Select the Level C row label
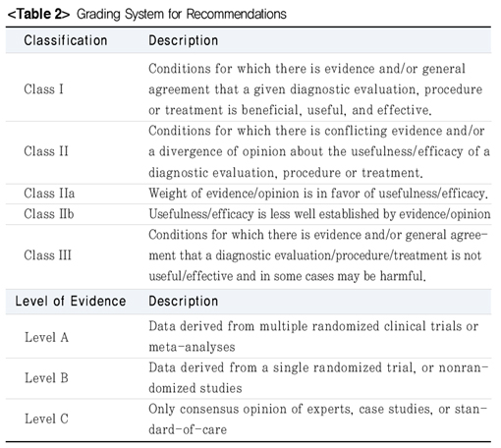This screenshot has height=448, width=501. (46, 419)
